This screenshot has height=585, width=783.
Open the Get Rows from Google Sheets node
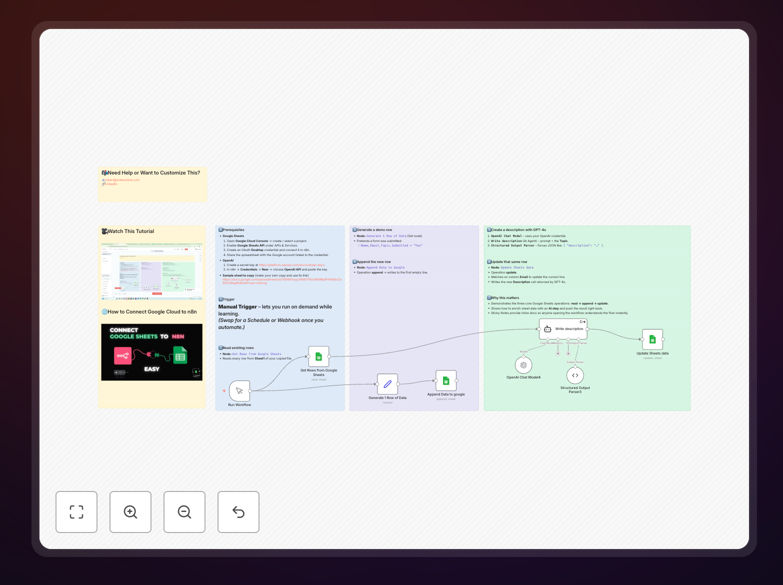pos(319,357)
